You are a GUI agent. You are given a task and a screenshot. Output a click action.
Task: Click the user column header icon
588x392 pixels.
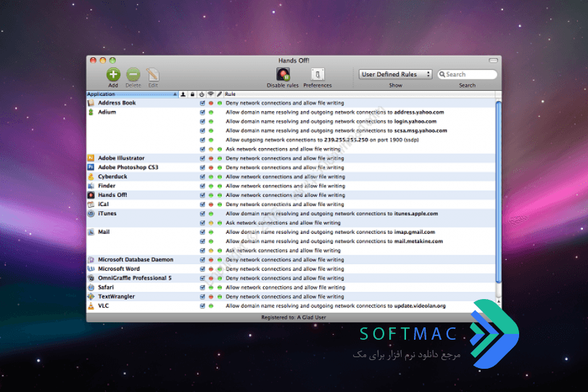click(x=183, y=94)
